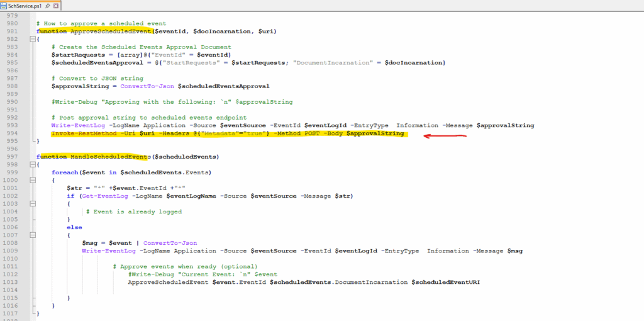This screenshot has width=644, height=321.
Task: Click the $scheduledEventURI variable on line 1013
Action: click(x=446, y=282)
